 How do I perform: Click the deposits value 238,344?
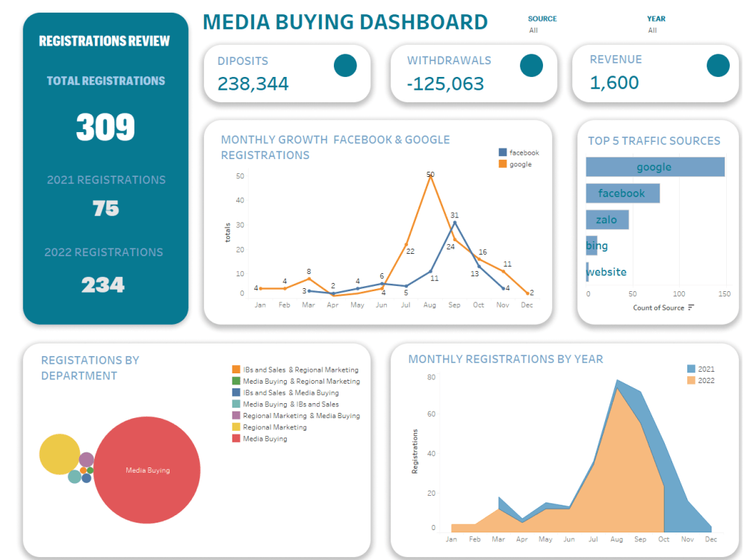click(253, 84)
